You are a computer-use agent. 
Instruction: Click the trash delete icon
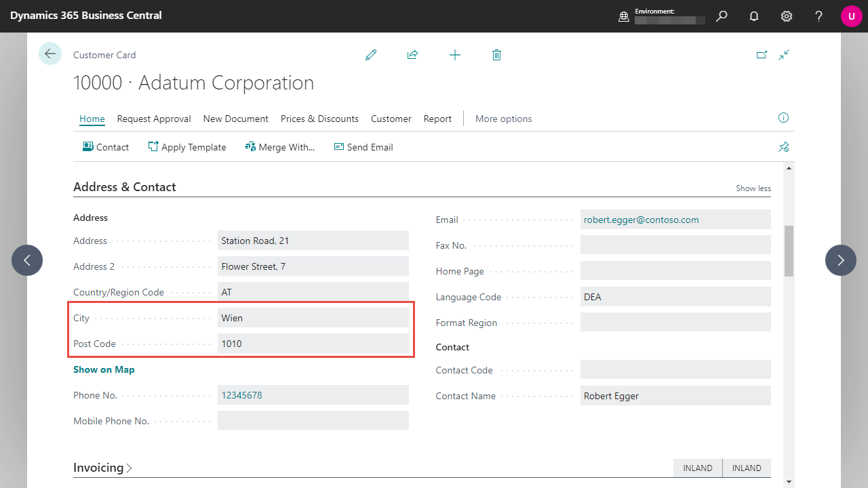[496, 55]
